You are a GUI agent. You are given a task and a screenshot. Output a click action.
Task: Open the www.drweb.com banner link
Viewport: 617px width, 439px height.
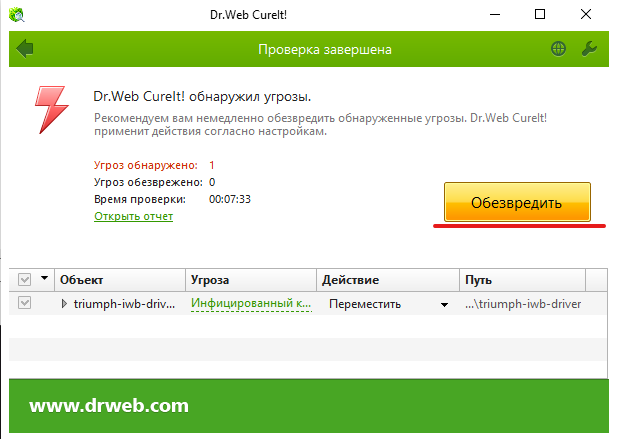(109, 406)
